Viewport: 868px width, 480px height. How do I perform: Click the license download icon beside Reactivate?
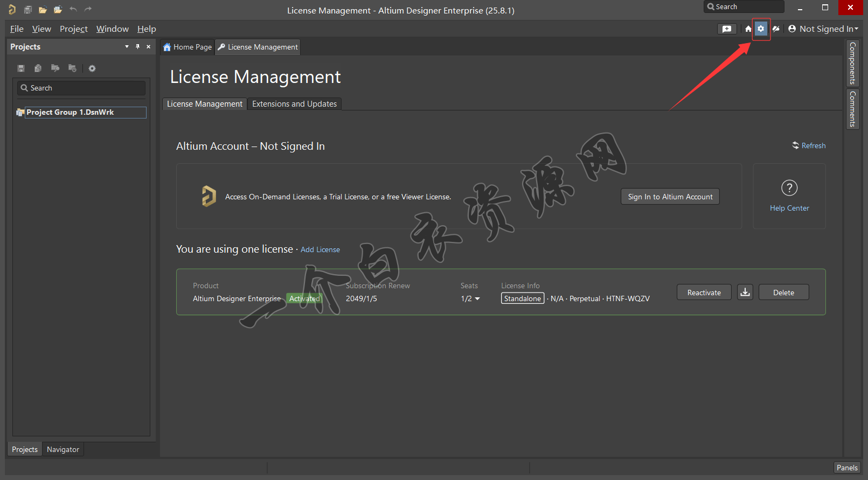tap(745, 293)
